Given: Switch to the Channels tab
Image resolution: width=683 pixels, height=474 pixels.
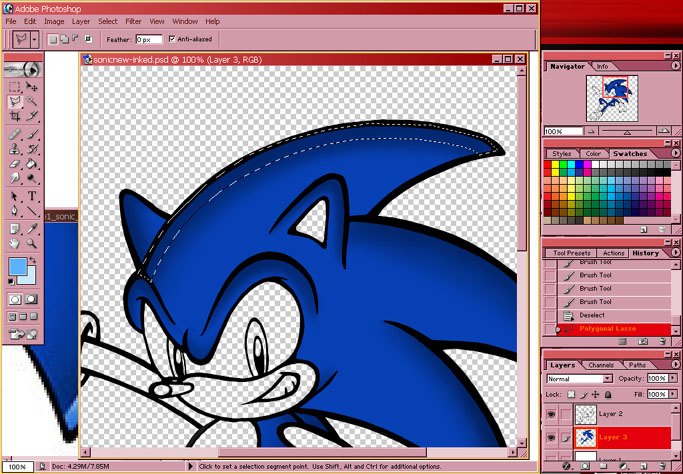Looking at the screenshot, I should [x=601, y=365].
